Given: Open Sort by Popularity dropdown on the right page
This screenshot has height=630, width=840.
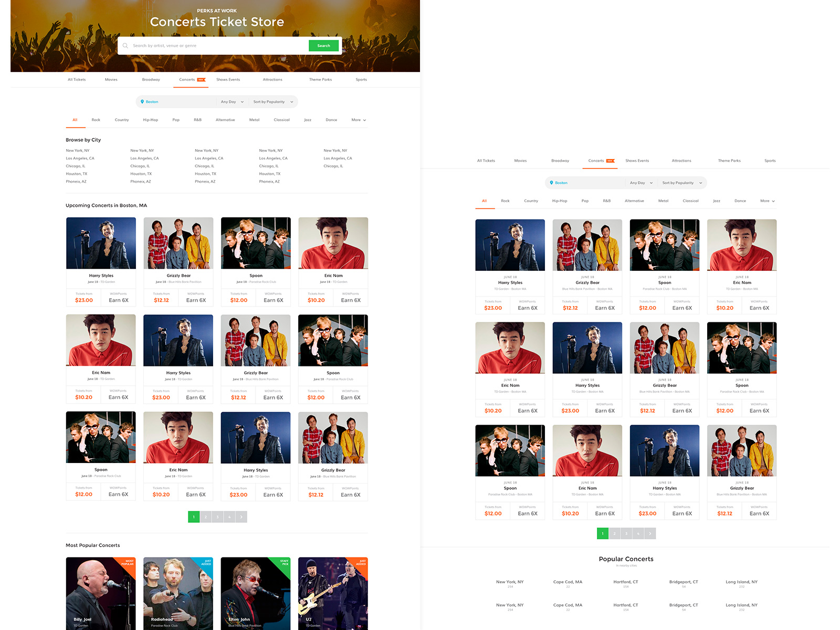Looking at the screenshot, I should 682,183.
